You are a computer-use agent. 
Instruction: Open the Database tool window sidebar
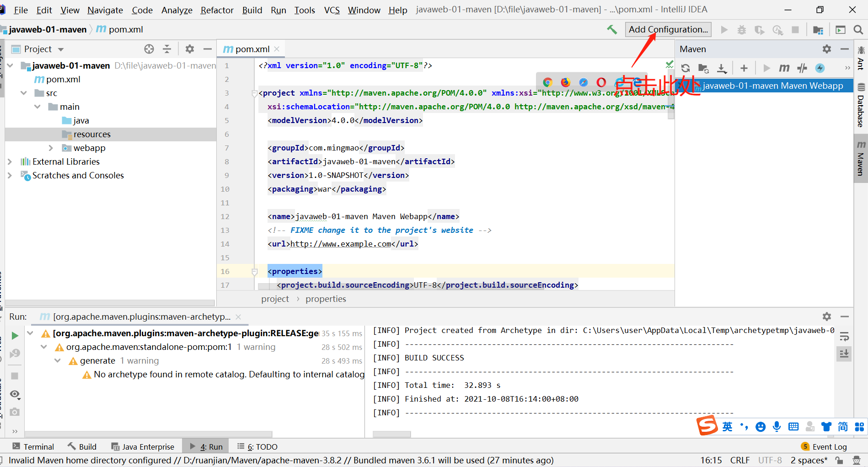(x=861, y=105)
